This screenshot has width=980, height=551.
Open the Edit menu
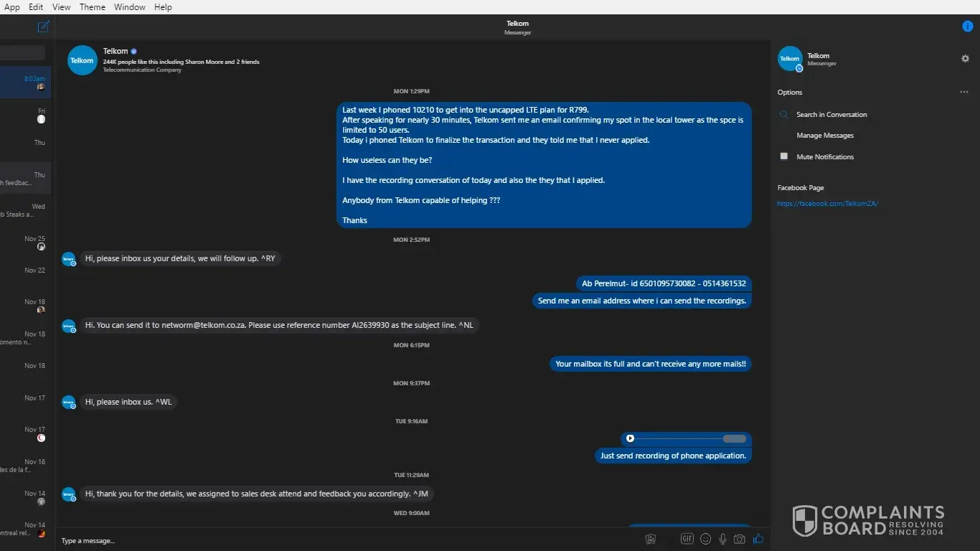(x=36, y=7)
